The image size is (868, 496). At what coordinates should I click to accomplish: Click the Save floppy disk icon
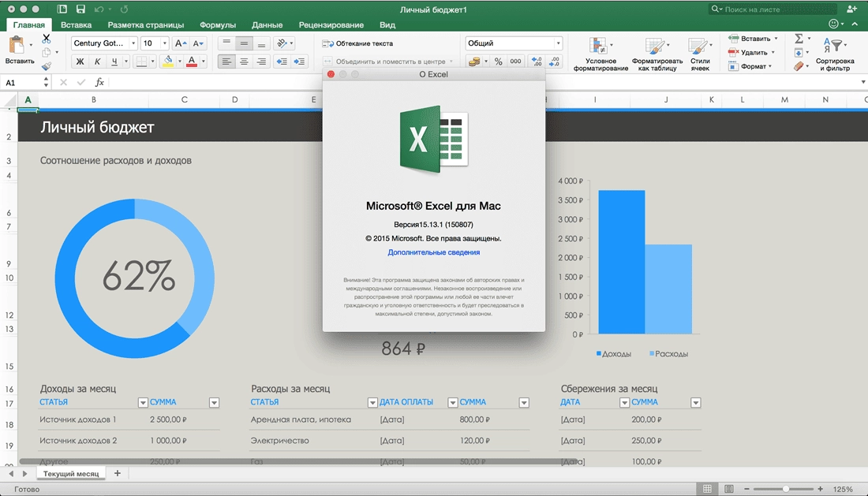[80, 9]
